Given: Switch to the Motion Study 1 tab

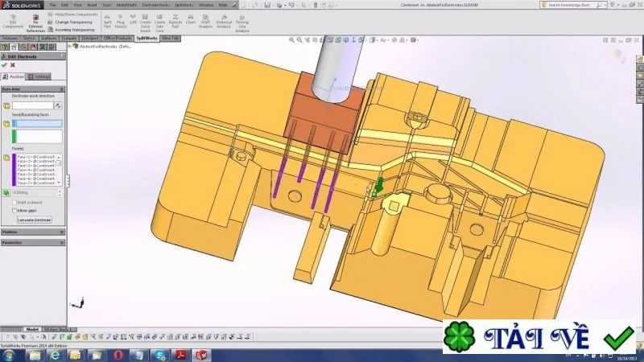Looking at the screenshot, I should 57,329.
